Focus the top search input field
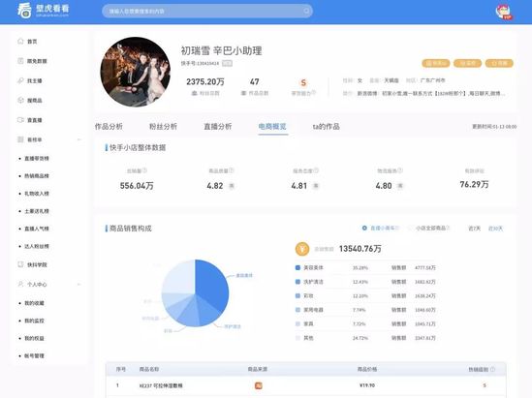Viewport: 532px width, 398px height. (x=207, y=12)
